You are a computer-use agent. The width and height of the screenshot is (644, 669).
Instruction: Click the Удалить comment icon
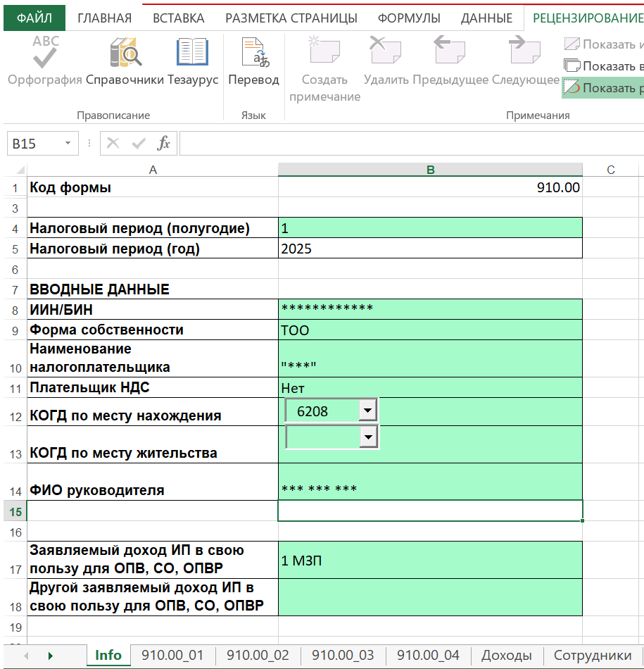click(386, 50)
